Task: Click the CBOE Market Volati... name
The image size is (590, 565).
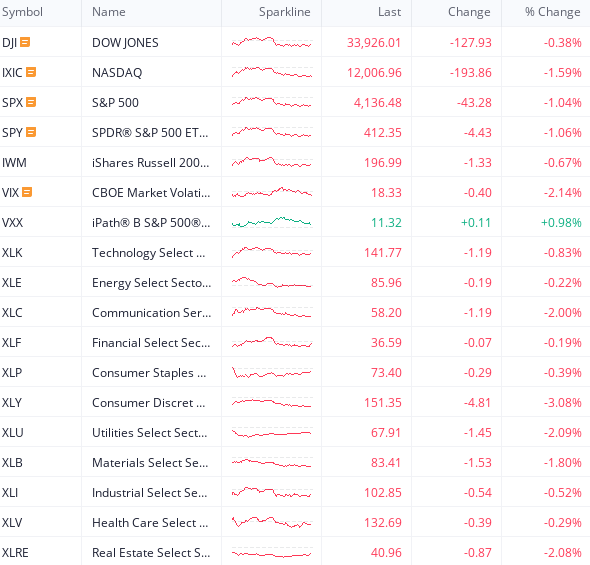Action: (x=151, y=193)
